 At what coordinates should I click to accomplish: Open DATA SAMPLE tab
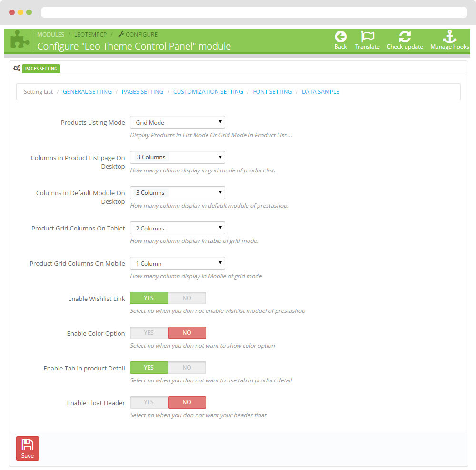tap(320, 92)
